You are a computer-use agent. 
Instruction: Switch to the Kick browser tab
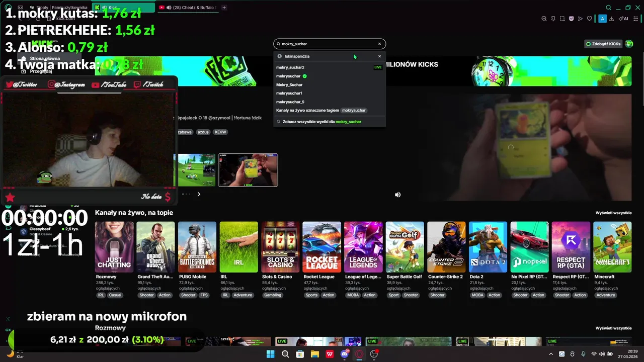124,8
